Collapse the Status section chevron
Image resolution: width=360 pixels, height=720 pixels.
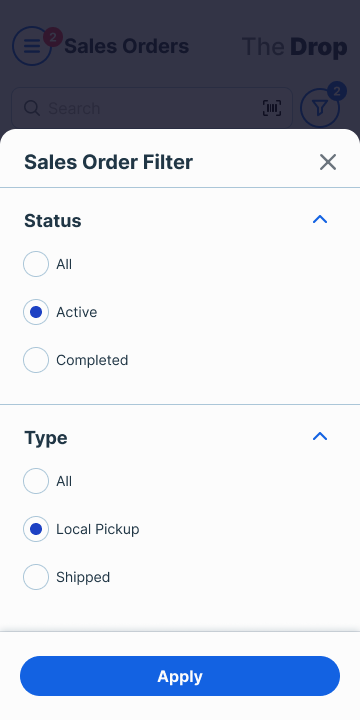(320, 219)
